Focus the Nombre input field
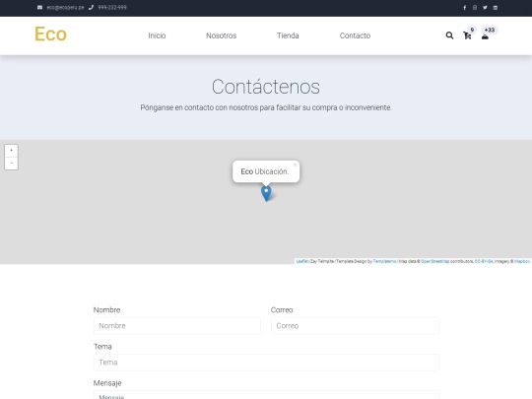This screenshot has height=399, width=532. click(x=177, y=326)
